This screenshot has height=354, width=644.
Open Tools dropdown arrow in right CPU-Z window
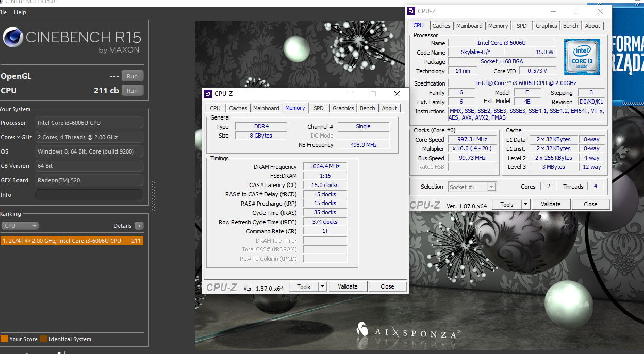[525, 204]
